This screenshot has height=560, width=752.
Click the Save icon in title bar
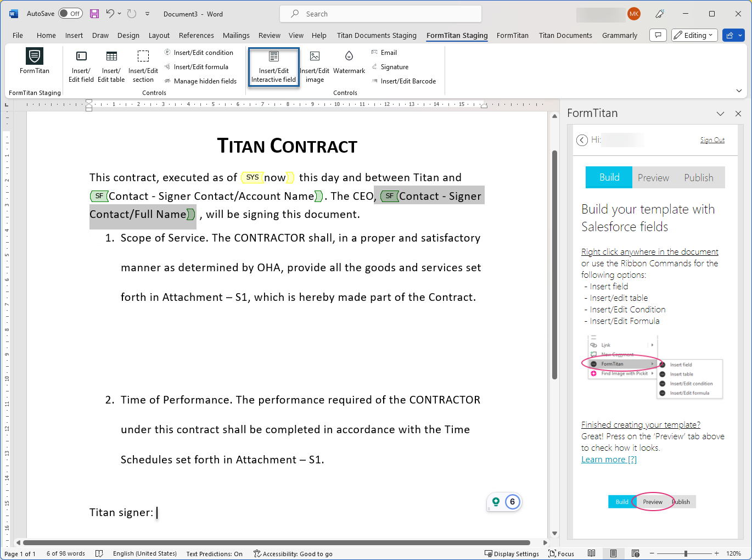(x=94, y=14)
